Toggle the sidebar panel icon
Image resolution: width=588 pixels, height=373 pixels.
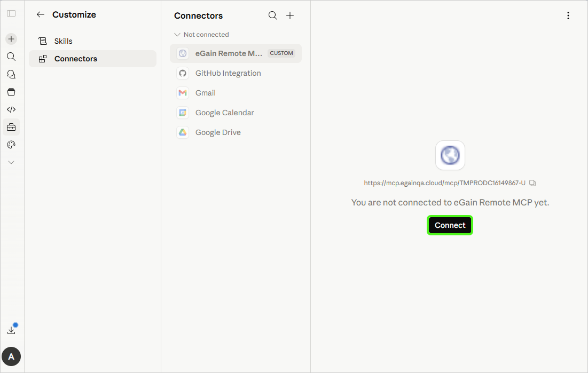click(x=11, y=13)
